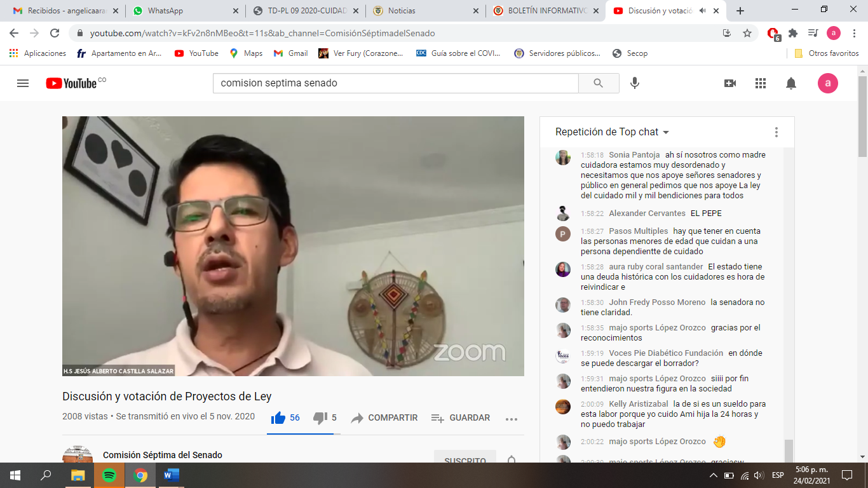Screen dimensions: 868x488
Task: Expand the Repetición de Top chat dropdown
Action: tap(612, 132)
